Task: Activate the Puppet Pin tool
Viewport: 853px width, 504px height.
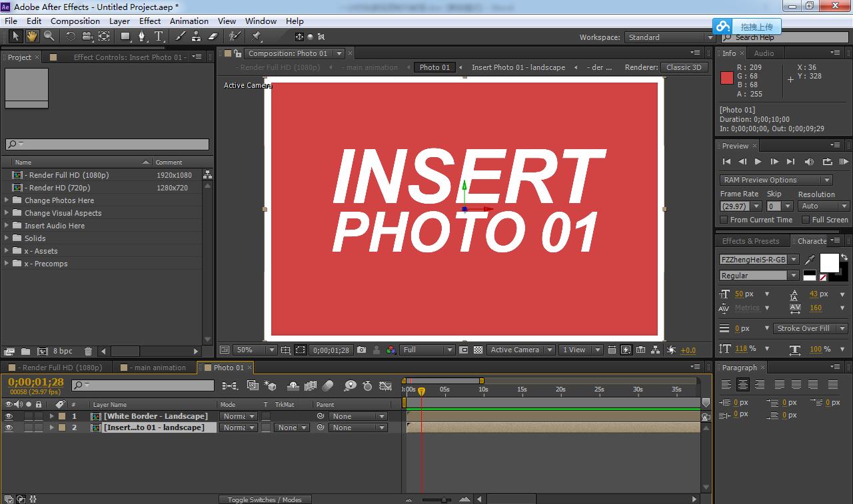Action: tap(257, 37)
